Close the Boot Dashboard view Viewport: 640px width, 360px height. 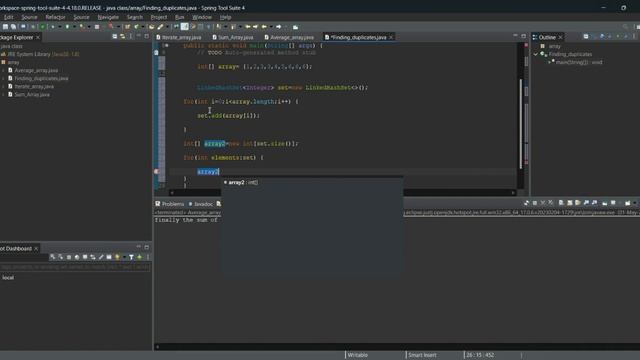36,248
